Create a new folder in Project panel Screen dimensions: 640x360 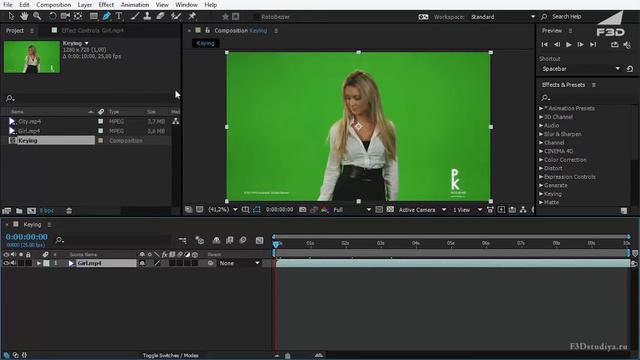coord(19,211)
